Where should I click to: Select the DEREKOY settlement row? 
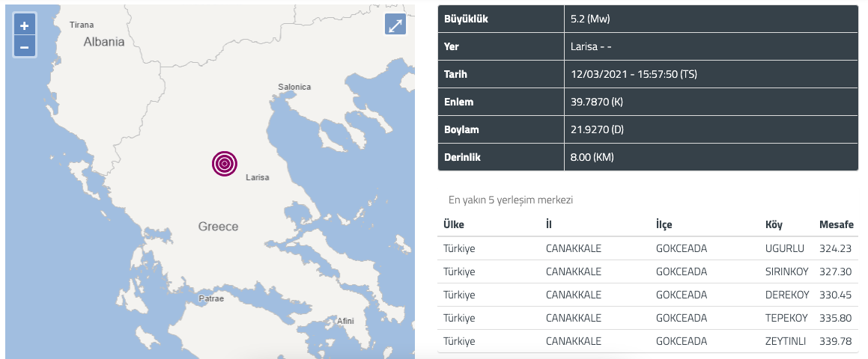(648, 295)
